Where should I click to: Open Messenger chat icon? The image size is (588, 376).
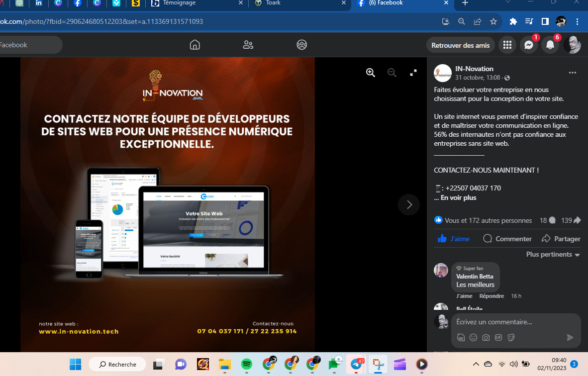pos(529,45)
